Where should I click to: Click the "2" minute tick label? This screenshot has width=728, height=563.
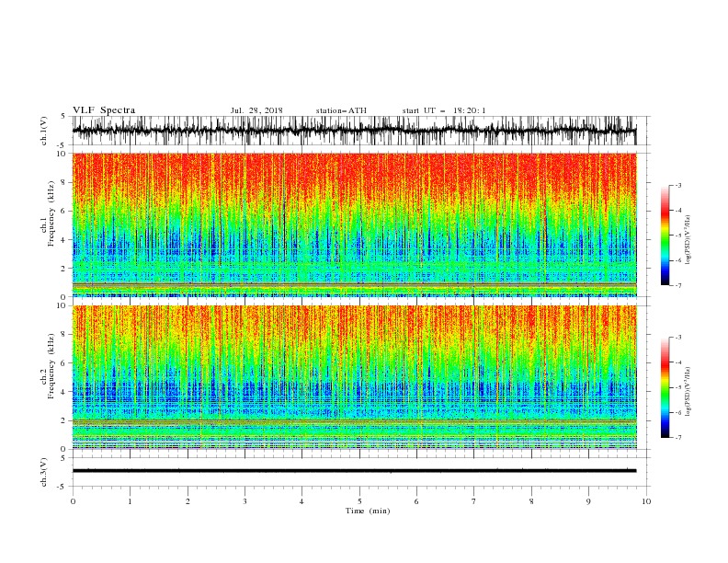[188, 501]
